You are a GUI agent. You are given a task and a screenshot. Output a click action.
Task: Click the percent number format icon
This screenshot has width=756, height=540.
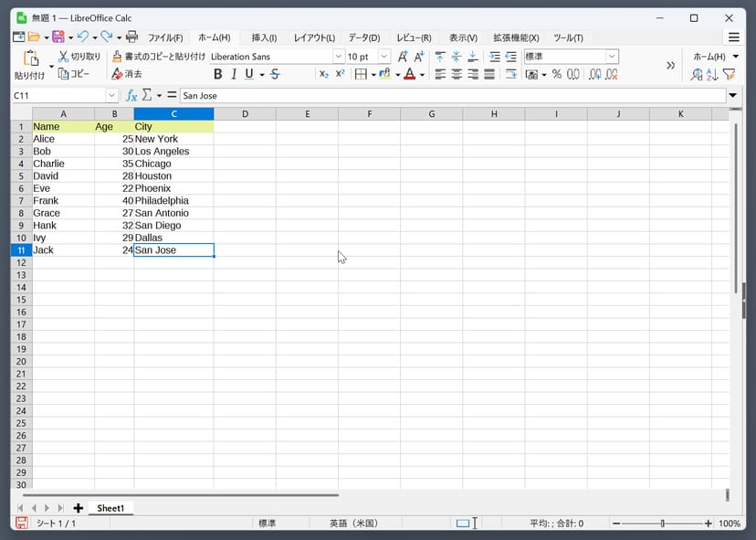click(556, 74)
